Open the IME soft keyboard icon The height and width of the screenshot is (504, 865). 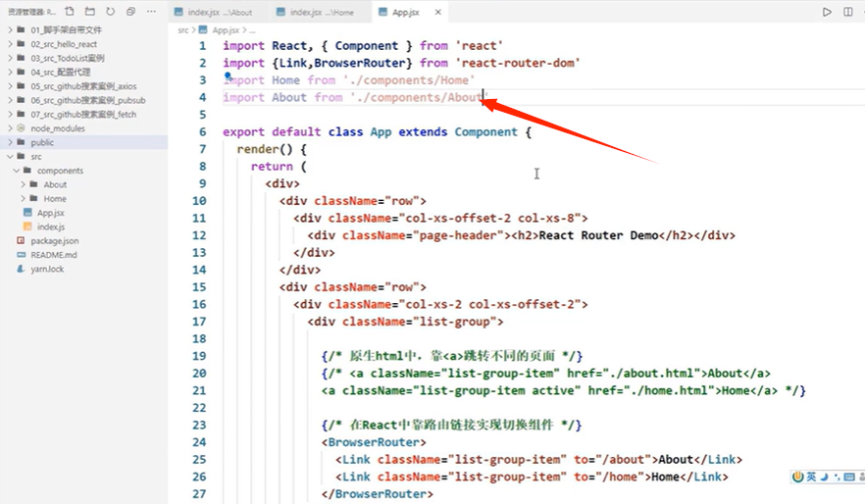click(x=849, y=477)
